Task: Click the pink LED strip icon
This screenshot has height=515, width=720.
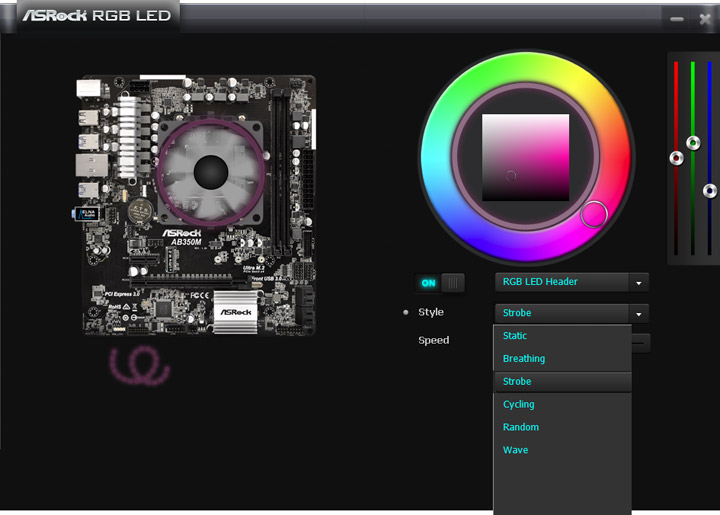Action: pyautogui.click(x=140, y=365)
